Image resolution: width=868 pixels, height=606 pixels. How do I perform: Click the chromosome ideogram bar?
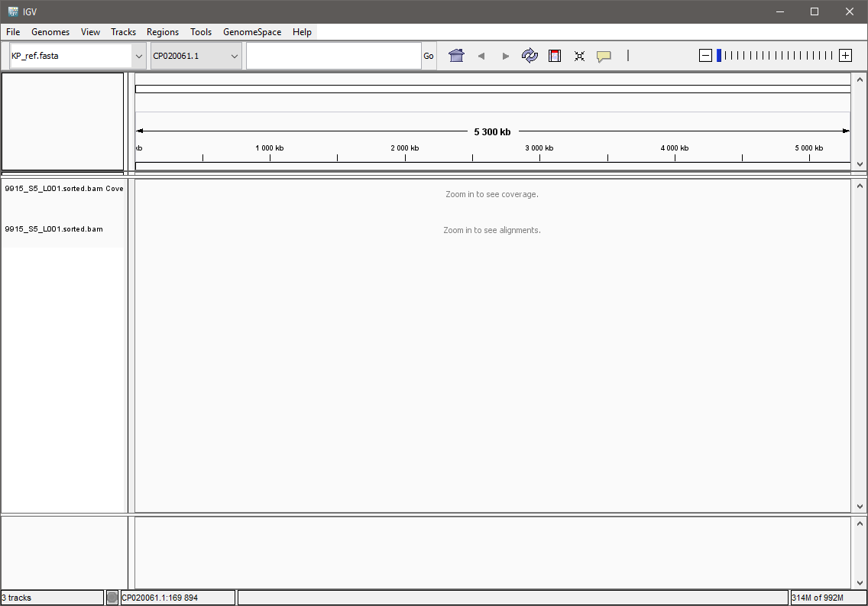[x=493, y=89]
